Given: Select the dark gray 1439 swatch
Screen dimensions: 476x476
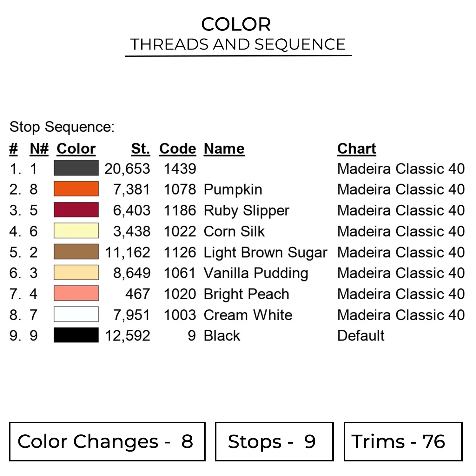Looking at the screenshot, I should (76, 168).
